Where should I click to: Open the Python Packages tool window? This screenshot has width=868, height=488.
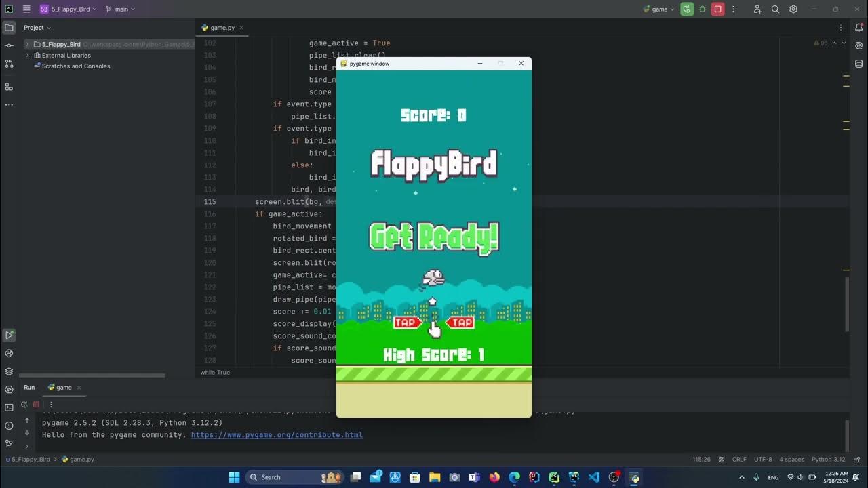click(9, 353)
